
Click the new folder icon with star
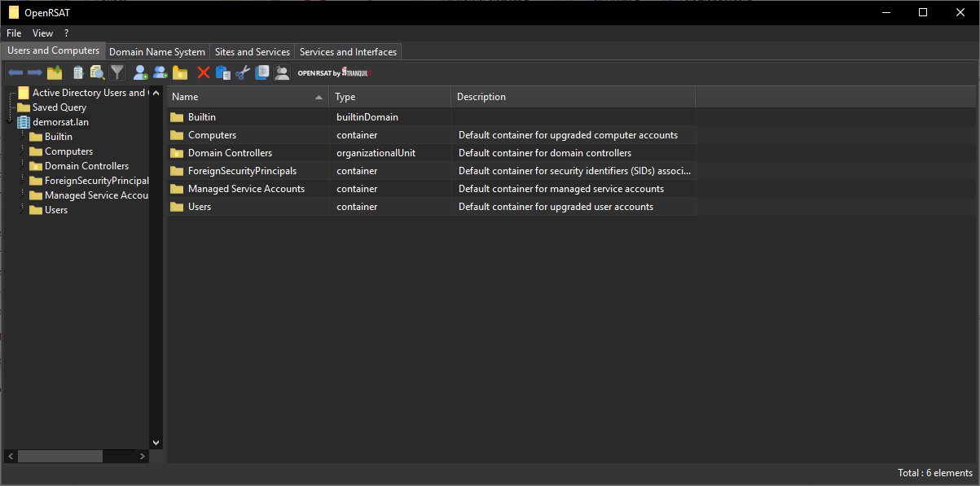coord(180,73)
